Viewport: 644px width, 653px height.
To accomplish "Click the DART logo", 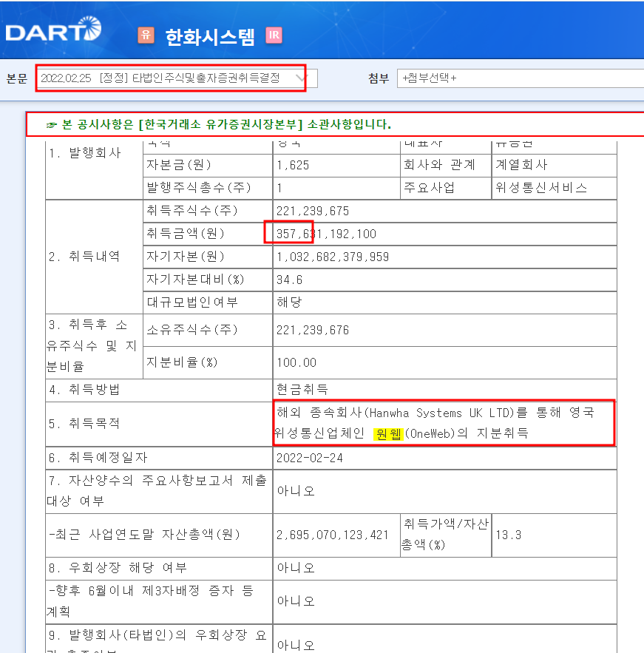I will [53, 29].
